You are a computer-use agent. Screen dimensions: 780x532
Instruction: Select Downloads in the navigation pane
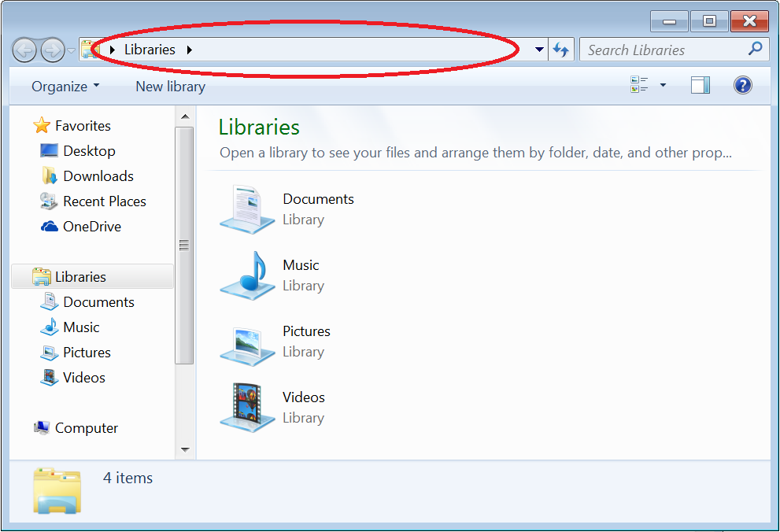98,176
